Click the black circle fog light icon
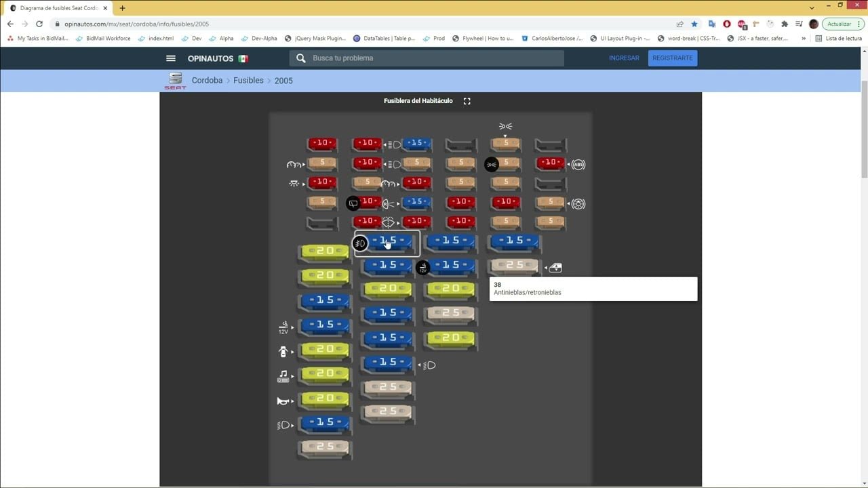This screenshot has width=868, height=488. tap(360, 243)
